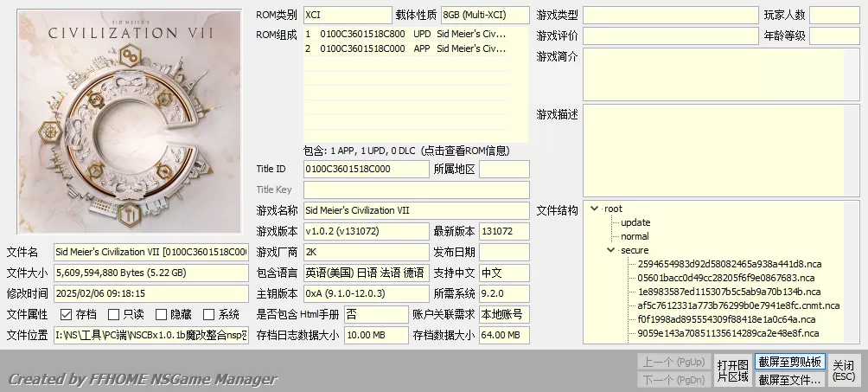Select the update folder in file tree
The width and height of the screenshot is (868, 392).
(635, 222)
